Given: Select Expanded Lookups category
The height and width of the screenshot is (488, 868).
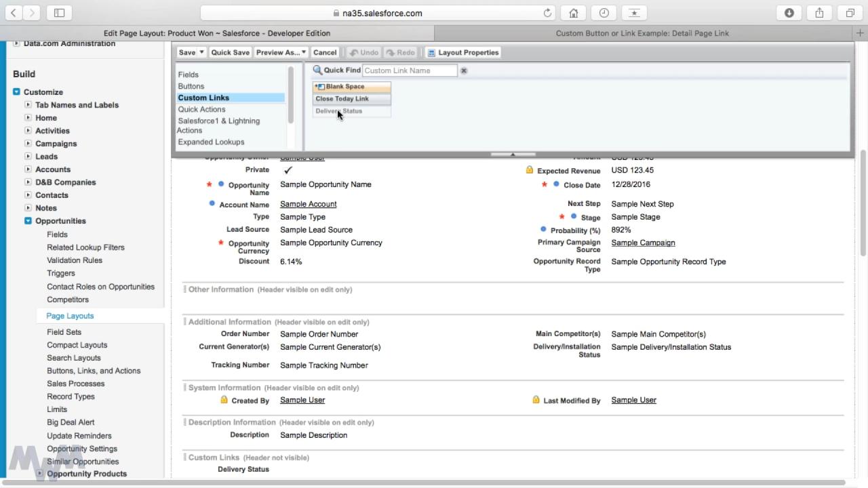Looking at the screenshot, I should click(x=211, y=142).
